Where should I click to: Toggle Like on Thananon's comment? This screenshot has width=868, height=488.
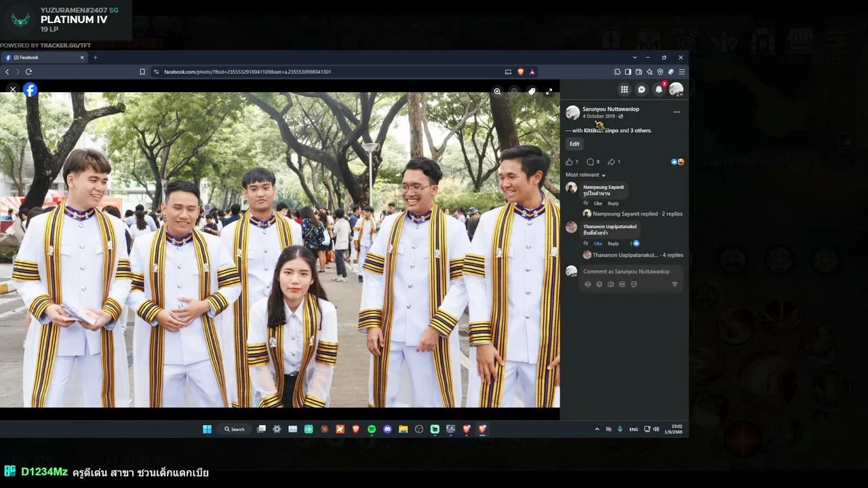point(598,243)
